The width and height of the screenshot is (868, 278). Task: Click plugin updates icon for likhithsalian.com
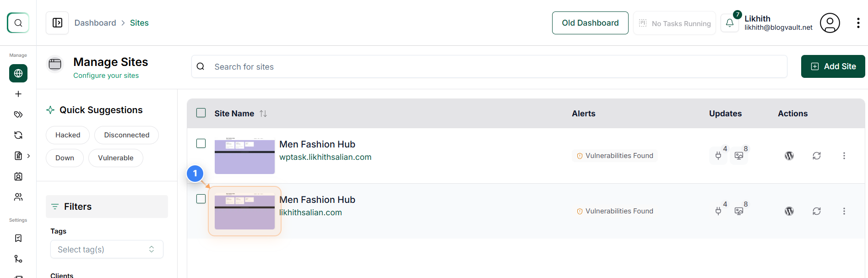[718, 211]
